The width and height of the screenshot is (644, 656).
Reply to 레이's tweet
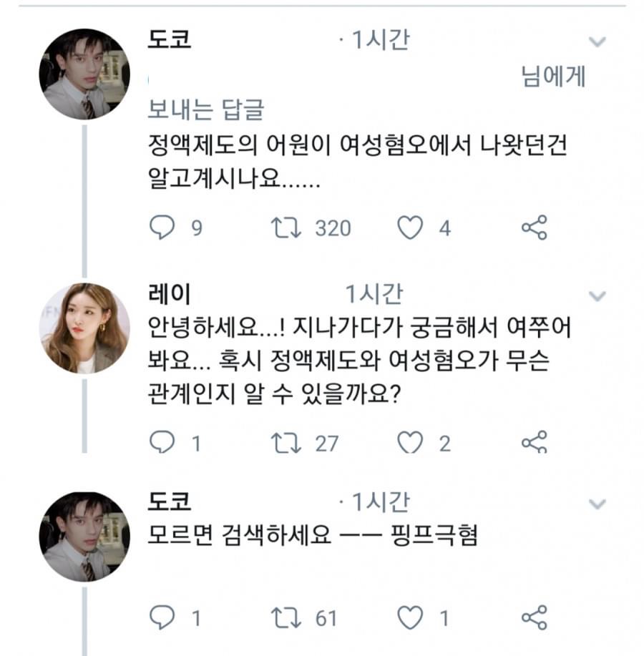pyautogui.click(x=161, y=443)
